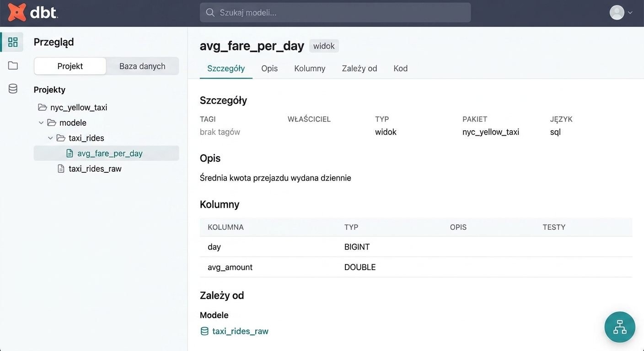Focus the Szukaj modeli search field
644x351 pixels.
(335, 12)
